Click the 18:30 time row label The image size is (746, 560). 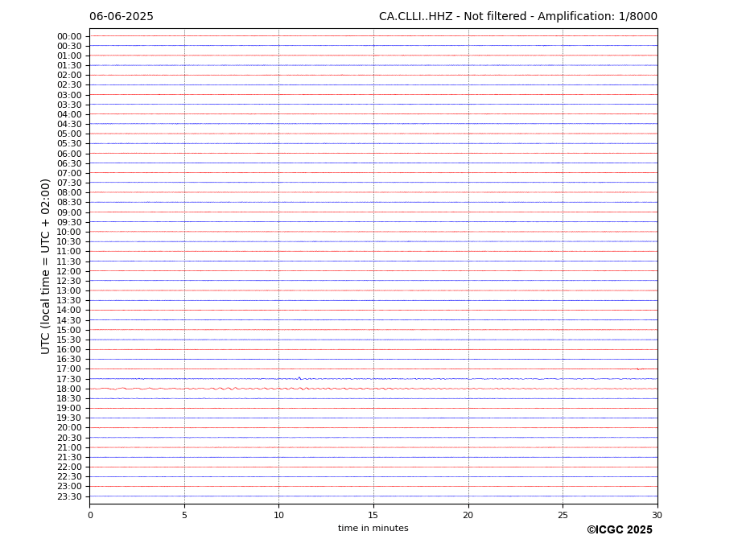click(69, 399)
